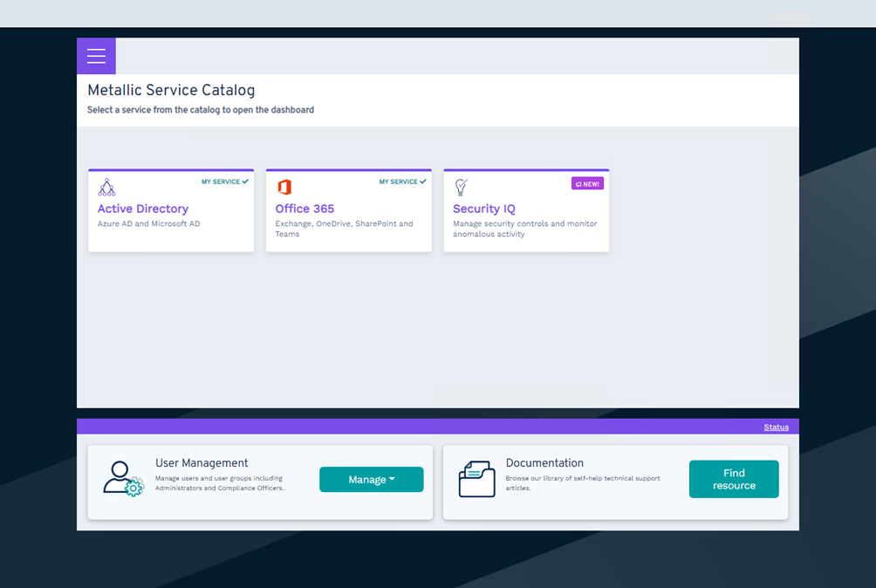The height and width of the screenshot is (588, 876).
Task: Open the hamburger navigation menu
Action: pos(96,56)
